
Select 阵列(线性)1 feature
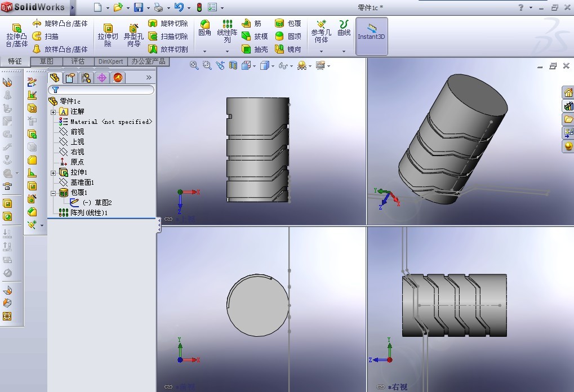pos(83,213)
